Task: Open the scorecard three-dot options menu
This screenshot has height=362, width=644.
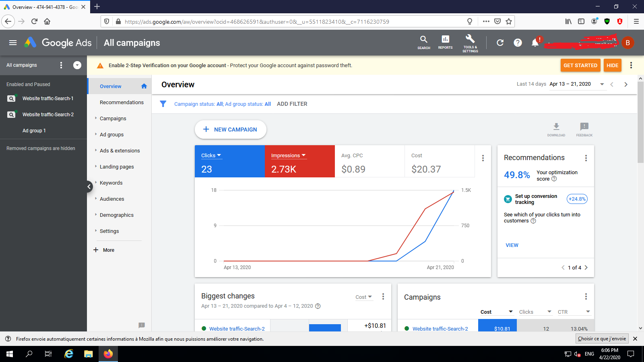Action: (x=483, y=158)
